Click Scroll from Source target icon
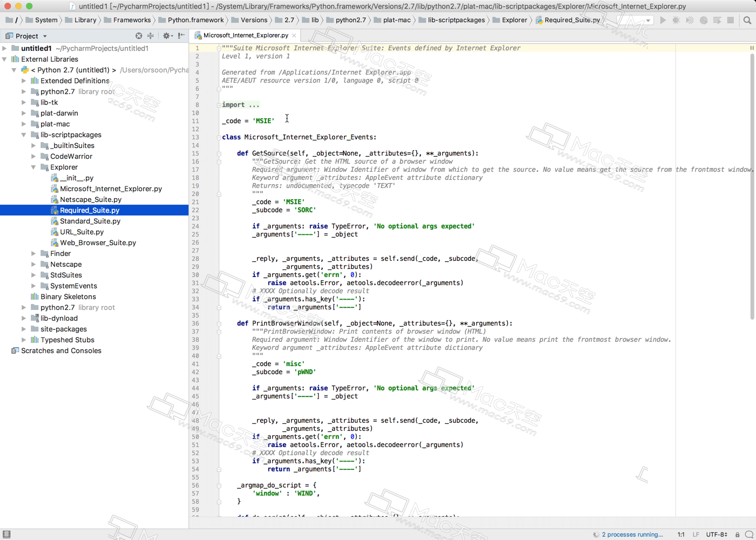756x540 pixels. tap(139, 36)
